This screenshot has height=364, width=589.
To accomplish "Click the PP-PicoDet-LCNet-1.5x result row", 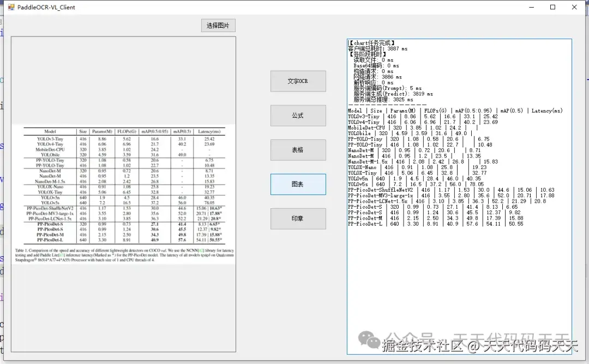I will click(447, 201).
